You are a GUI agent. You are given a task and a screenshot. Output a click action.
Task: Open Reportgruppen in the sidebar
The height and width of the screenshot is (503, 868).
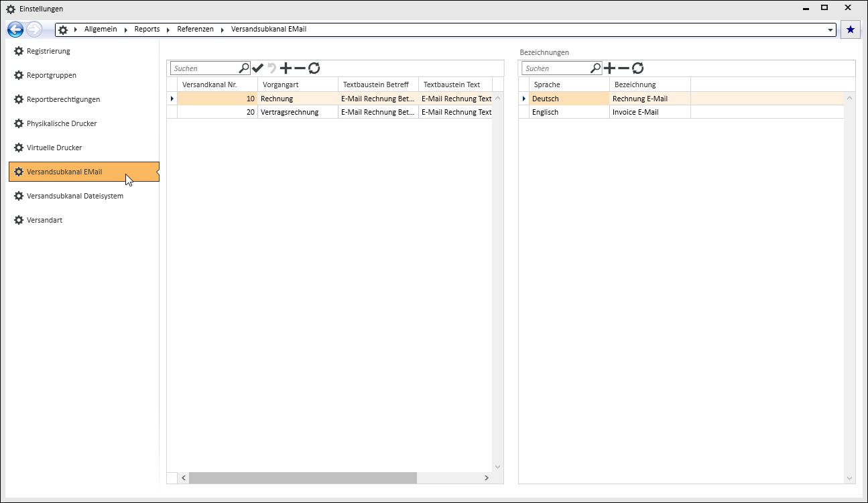point(51,75)
